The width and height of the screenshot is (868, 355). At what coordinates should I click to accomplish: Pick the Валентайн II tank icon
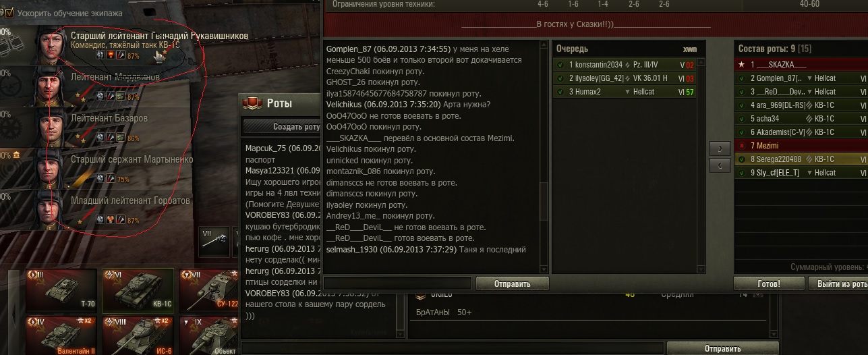tap(61, 335)
